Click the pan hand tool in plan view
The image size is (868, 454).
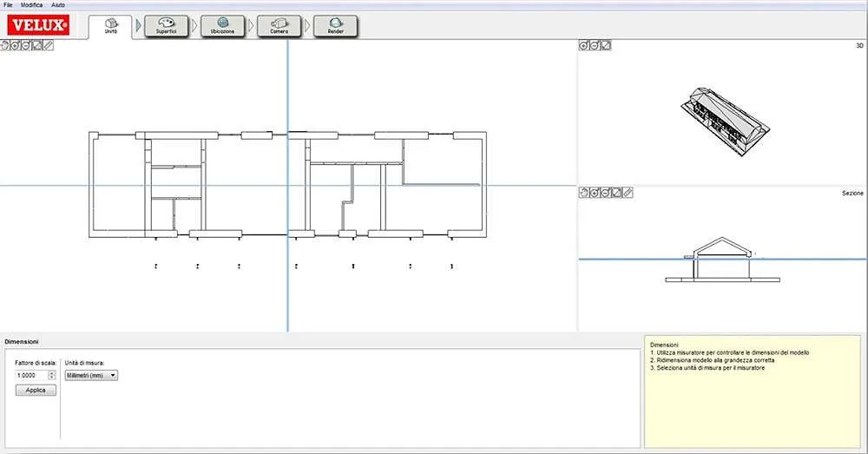(5, 45)
